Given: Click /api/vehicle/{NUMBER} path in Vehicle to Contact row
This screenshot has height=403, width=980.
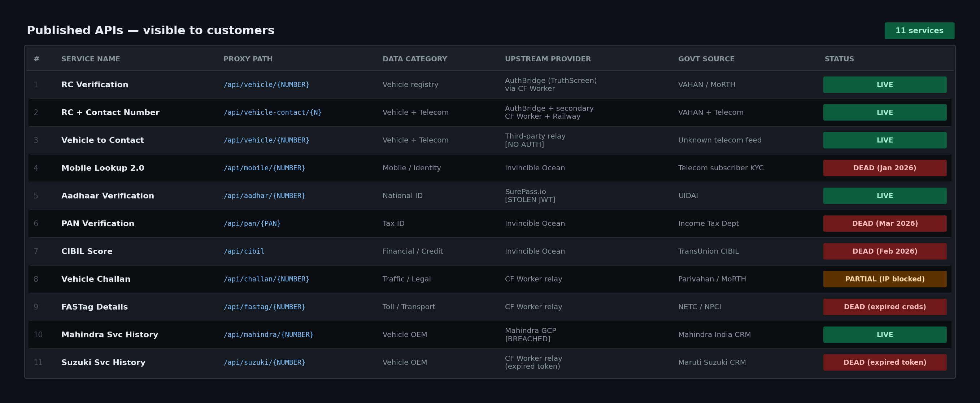Looking at the screenshot, I should pyautogui.click(x=266, y=140).
